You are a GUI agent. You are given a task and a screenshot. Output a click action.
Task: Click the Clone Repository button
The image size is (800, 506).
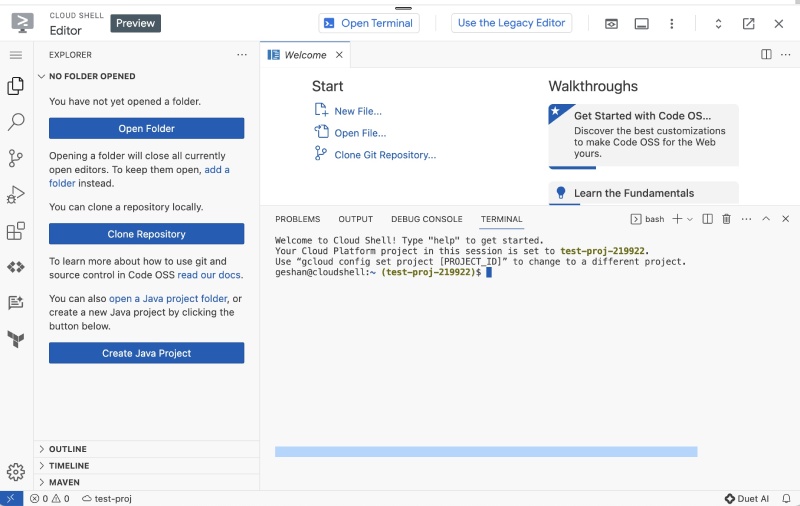point(146,234)
